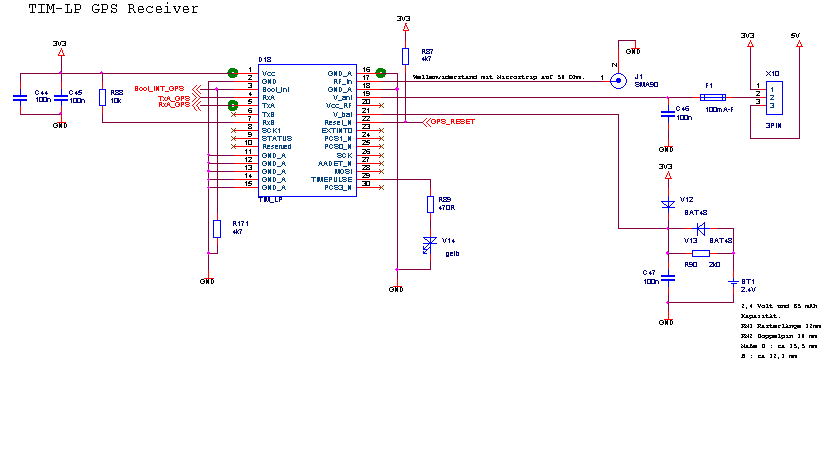Click the 3V3 supply arrow above R87

[405, 27]
